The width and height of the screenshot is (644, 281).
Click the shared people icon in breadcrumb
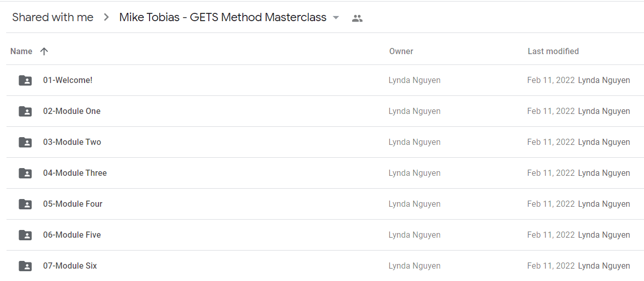pos(357,18)
